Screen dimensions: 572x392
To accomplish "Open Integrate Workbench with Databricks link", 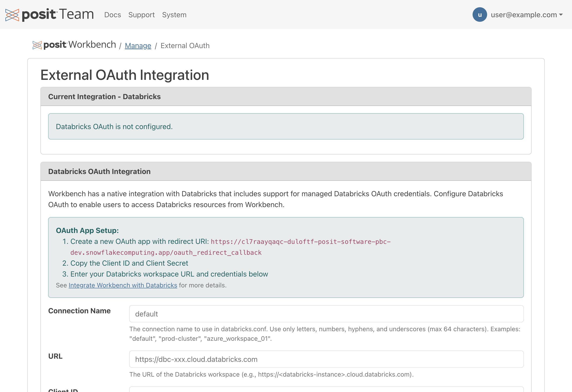I will (x=123, y=285).
